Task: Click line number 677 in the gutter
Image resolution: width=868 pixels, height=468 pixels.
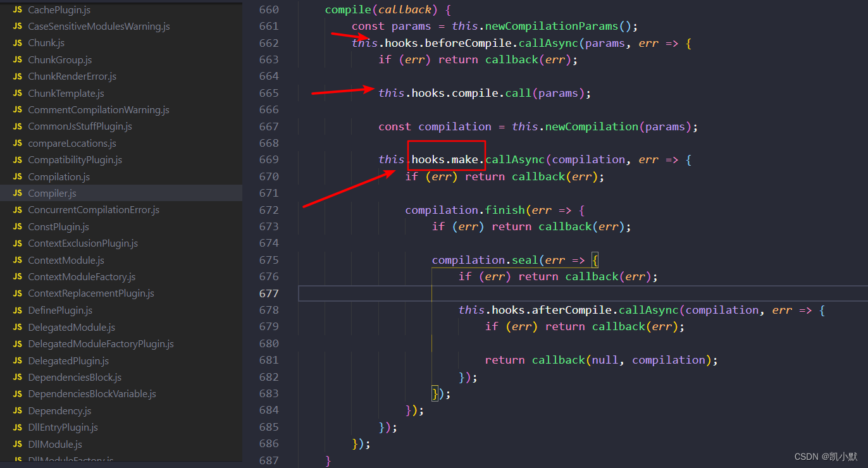Action: coord(269,293)
